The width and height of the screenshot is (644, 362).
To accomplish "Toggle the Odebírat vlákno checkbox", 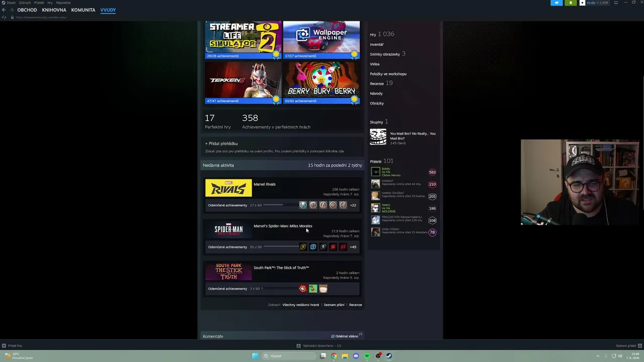I will click(333, 336).
